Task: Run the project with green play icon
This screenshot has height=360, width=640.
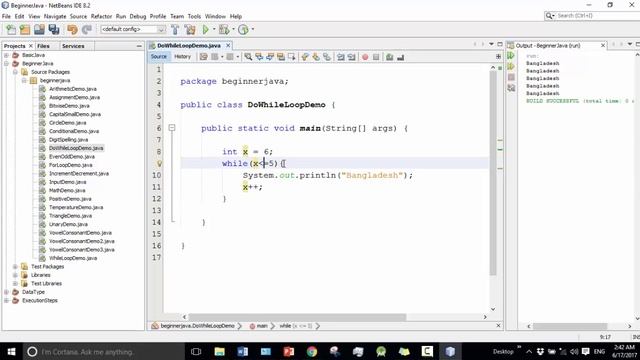Action: click(x=205, y=29)
